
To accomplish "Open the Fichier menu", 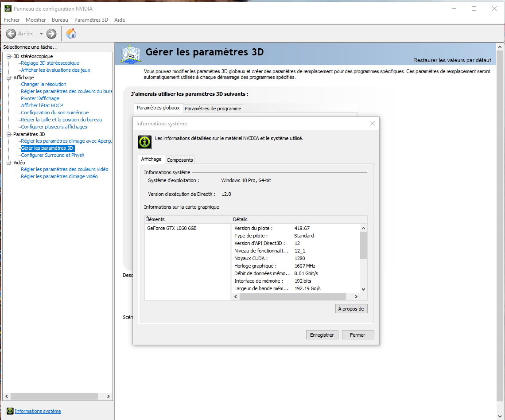I will [12, 19].
